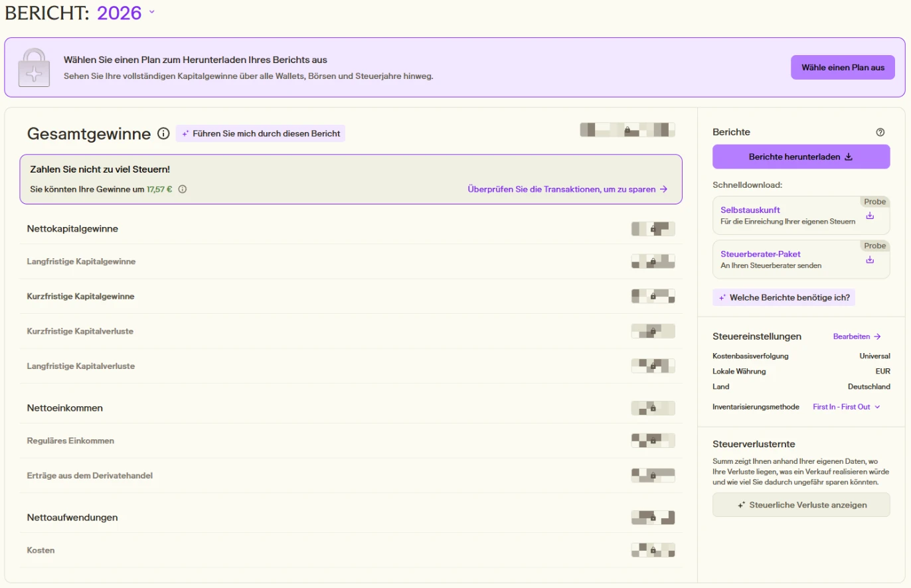Image resolution: width=911 pixels, height=588 pixels.
Task: Click the info icon next to 17,57 €
Action: 183,189
